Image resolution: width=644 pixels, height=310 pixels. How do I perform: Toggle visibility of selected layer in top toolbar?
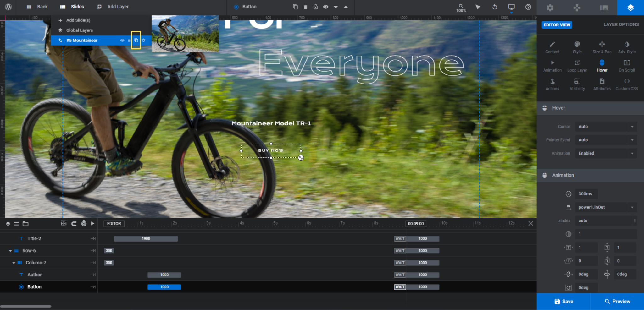pos(325,7)
